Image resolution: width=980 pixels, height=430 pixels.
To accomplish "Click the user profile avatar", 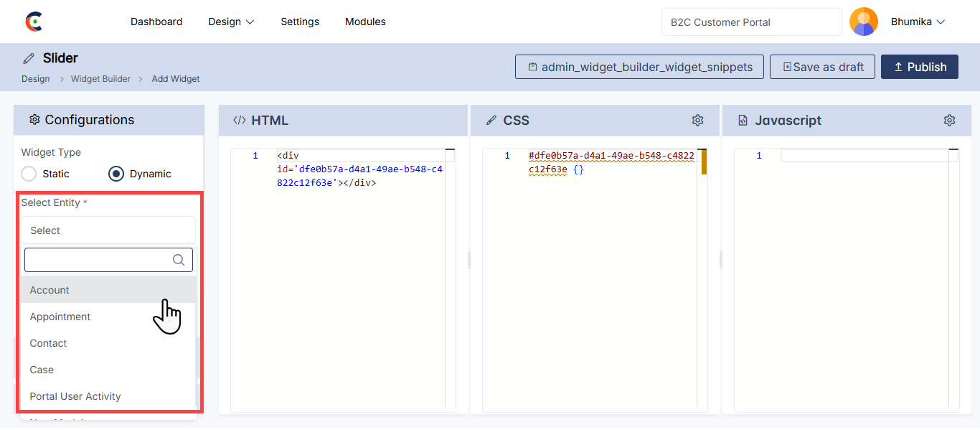I will [863, 22].
